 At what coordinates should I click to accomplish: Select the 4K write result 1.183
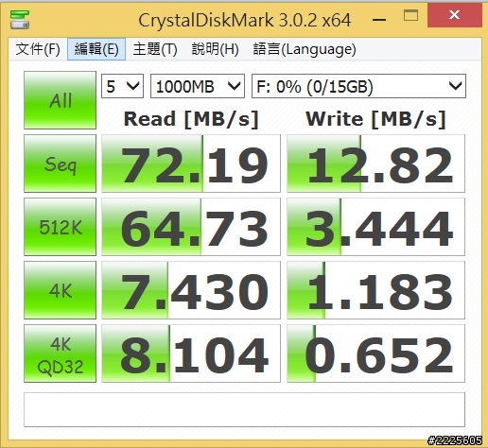375,290
